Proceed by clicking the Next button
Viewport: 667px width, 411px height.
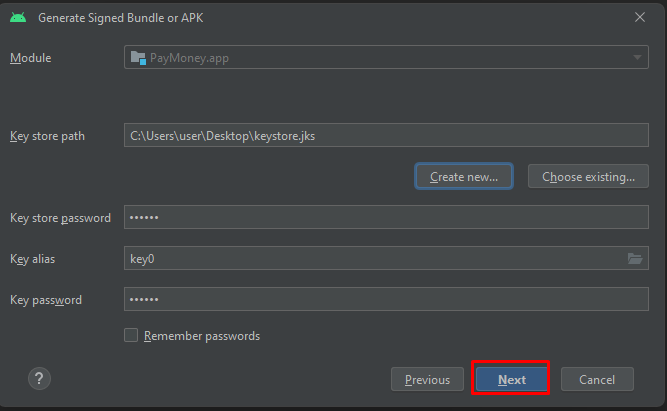tap(512, 380)
